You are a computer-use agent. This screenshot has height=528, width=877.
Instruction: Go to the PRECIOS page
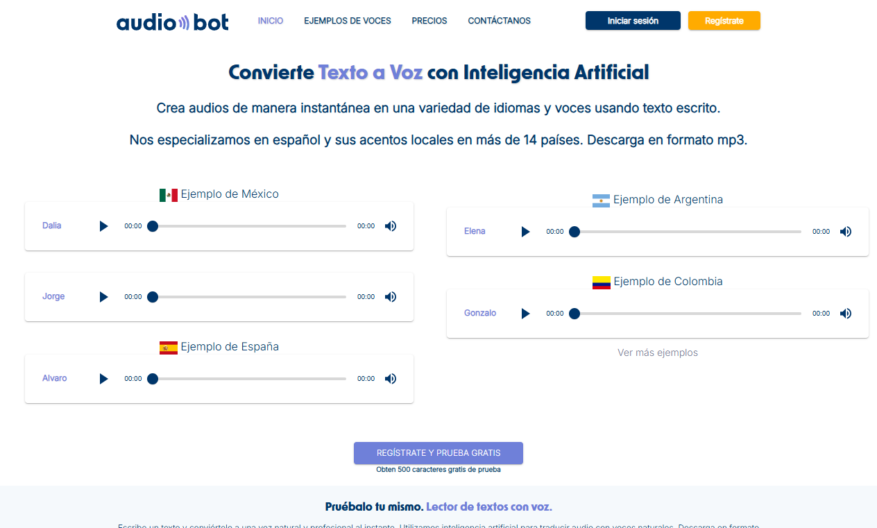pyautogui.click(x=430, y=21)
